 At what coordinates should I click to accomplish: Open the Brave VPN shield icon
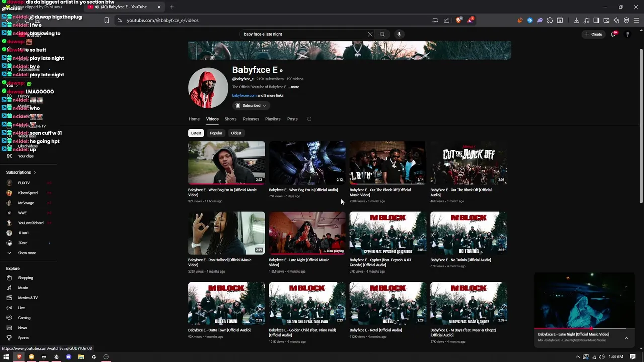tap(626, 20)
